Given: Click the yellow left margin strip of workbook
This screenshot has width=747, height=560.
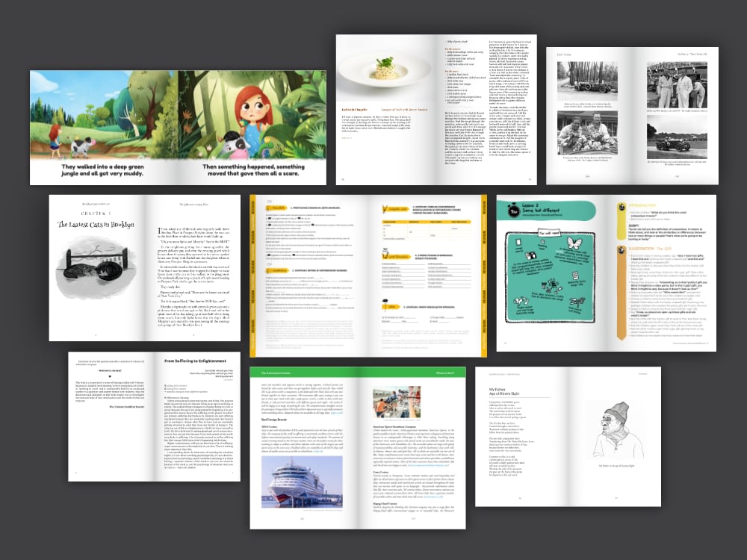Looking at the screenshot, I should 253,276.
